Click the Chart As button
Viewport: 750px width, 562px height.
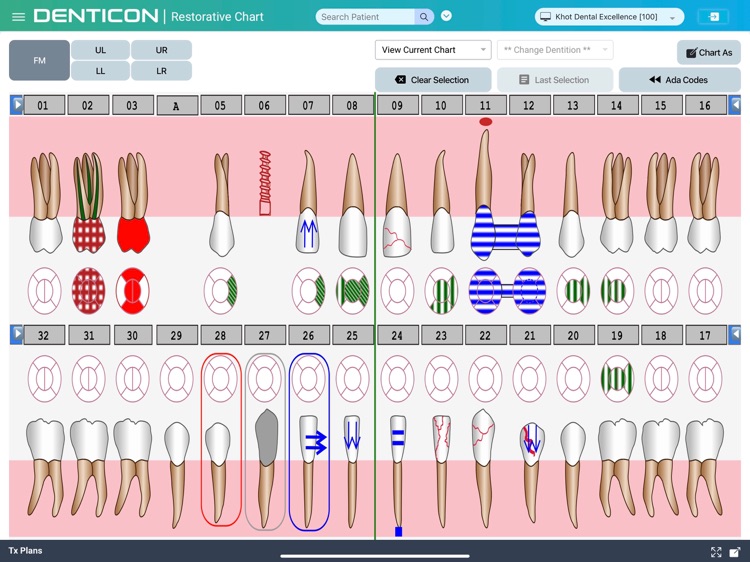tap(709, 53)
